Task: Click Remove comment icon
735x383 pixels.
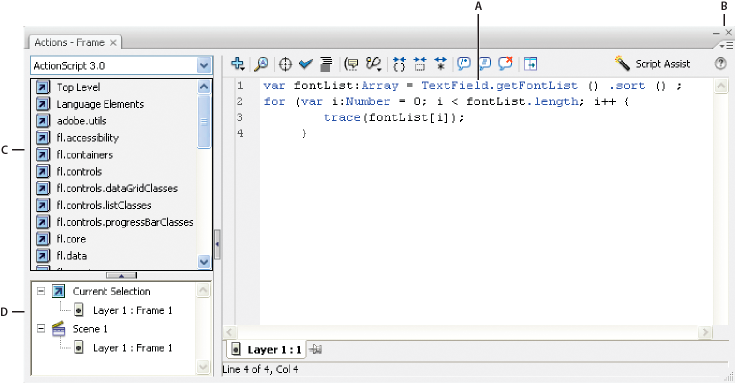Action: pyautogui.click(x=505, y=64)
